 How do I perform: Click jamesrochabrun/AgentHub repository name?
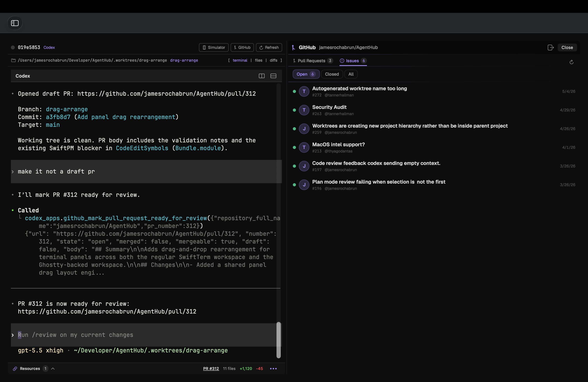pyautogui.click(x=348, y=47)
